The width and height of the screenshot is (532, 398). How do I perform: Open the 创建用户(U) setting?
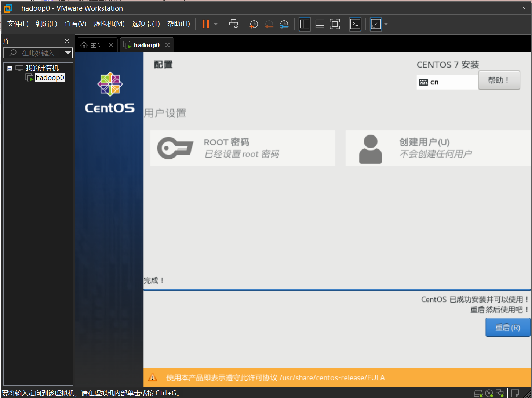click(438, 148)
